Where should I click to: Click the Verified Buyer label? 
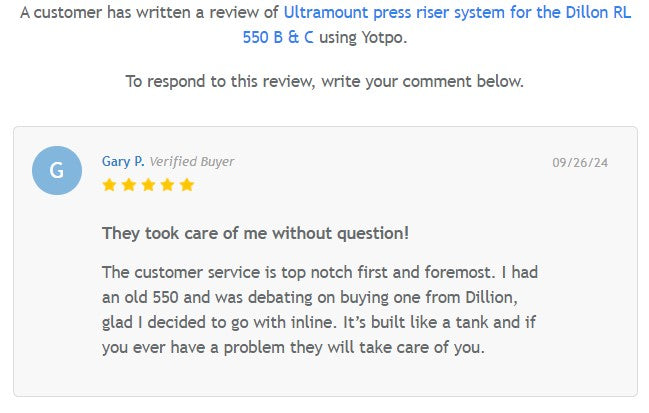pos(192,161)
